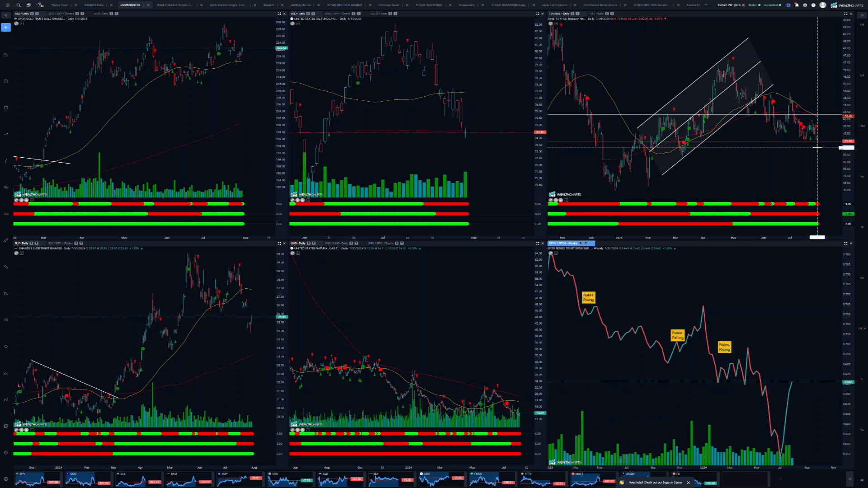Image resolution: width=868 pixels, height=488 pixels.
Task: Switch to the INDICES Daily tab
Action: 94,5
